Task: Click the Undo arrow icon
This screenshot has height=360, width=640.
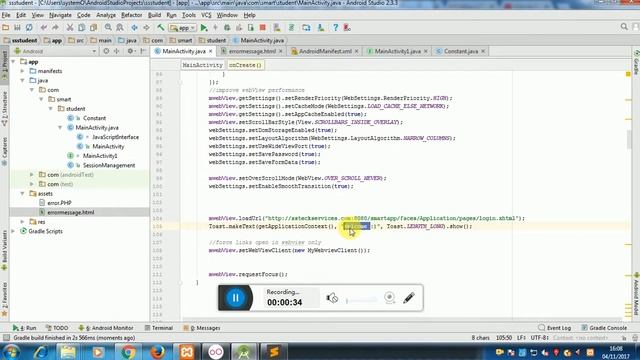Action: (43, 28)
